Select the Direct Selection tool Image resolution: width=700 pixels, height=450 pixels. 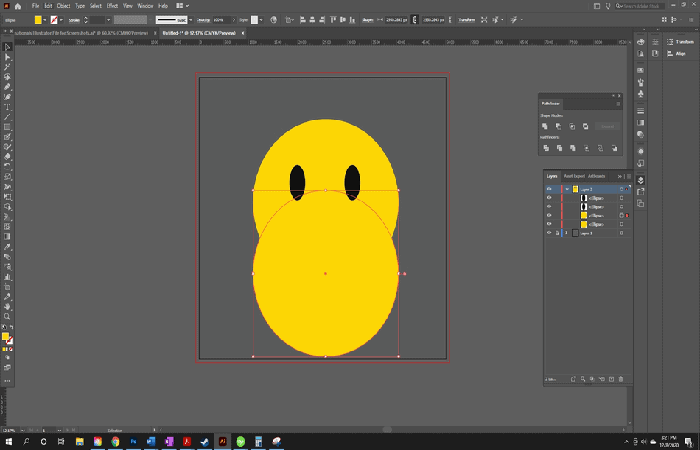coord(7,57)
